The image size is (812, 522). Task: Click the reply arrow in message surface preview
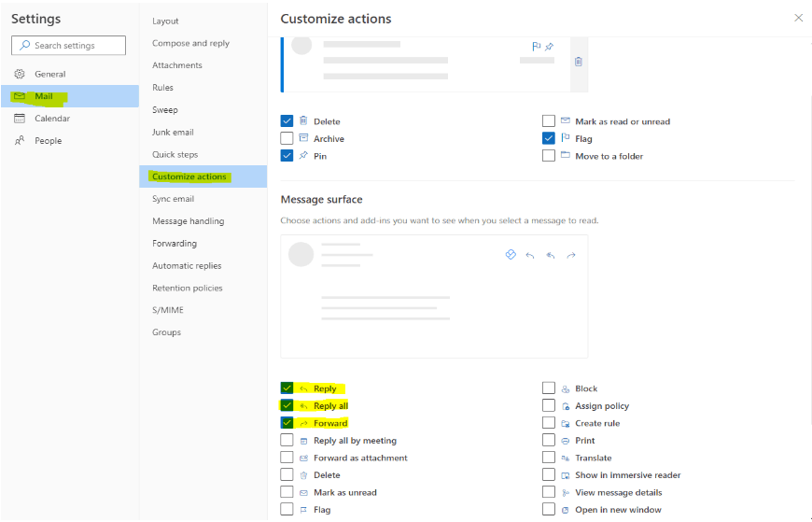point(530,255)
